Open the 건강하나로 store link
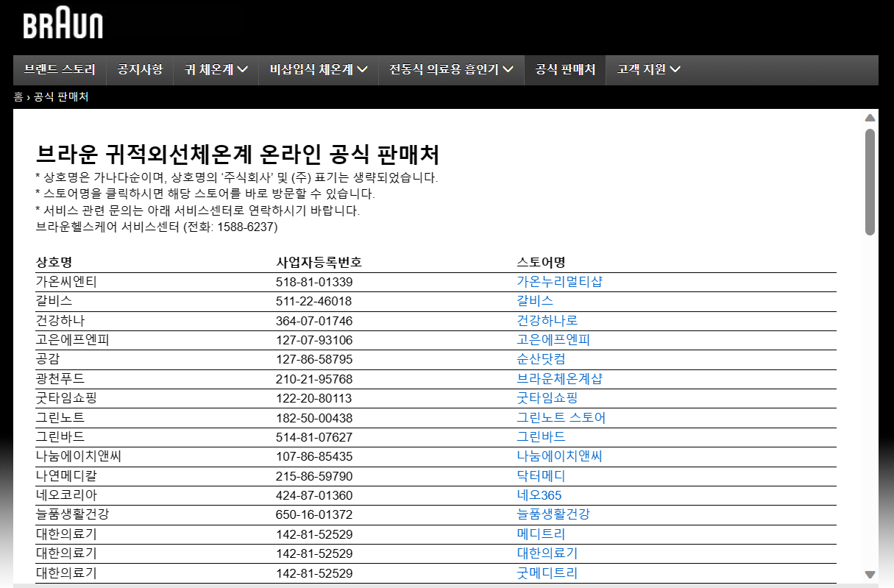This screenshot has width=894, height=588. [x=547, y=321]
